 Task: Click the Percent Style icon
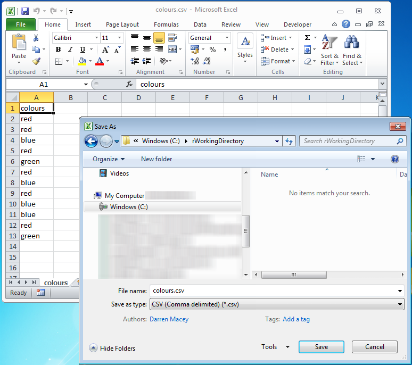(x=213, y=50)
